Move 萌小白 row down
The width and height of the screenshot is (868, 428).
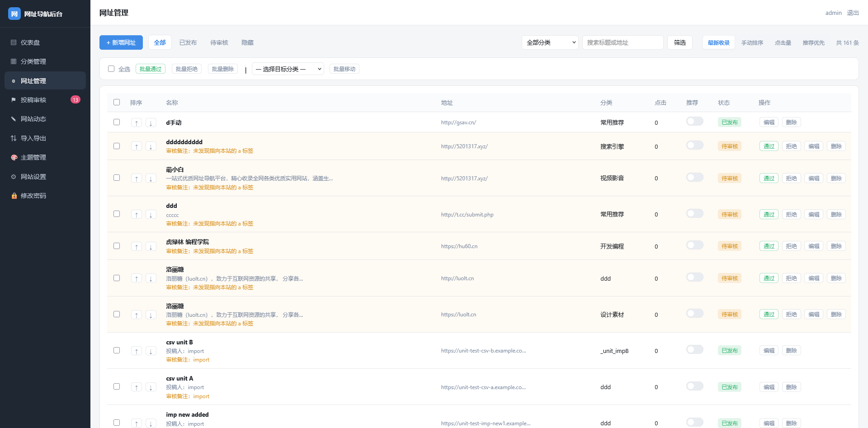click(151, 178)
